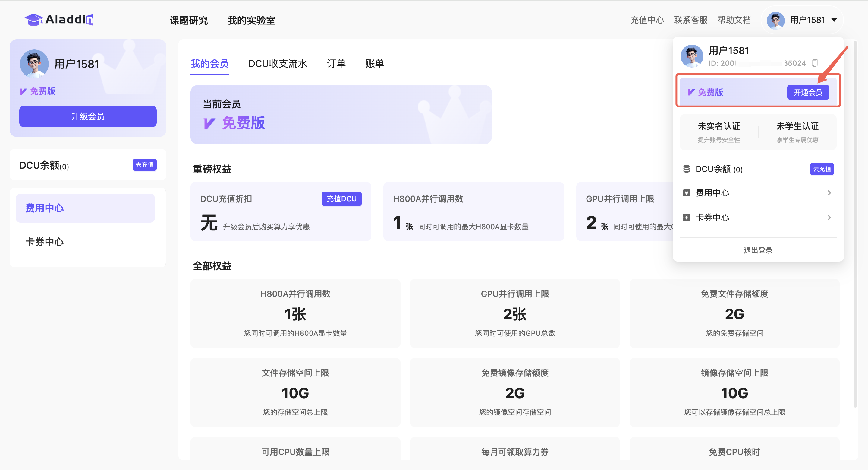This screenshot has width=868, height=470.
Task: Expand 费用中心 chevron in dropdown panel
Action: 829,193
